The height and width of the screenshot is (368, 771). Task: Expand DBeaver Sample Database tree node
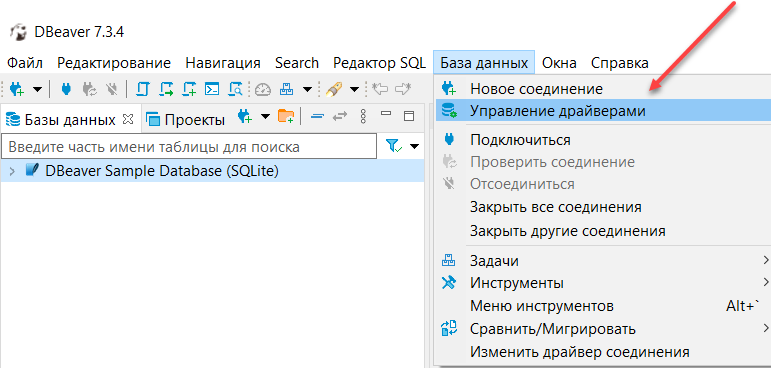pyautogui.click(x=13, y=172)
